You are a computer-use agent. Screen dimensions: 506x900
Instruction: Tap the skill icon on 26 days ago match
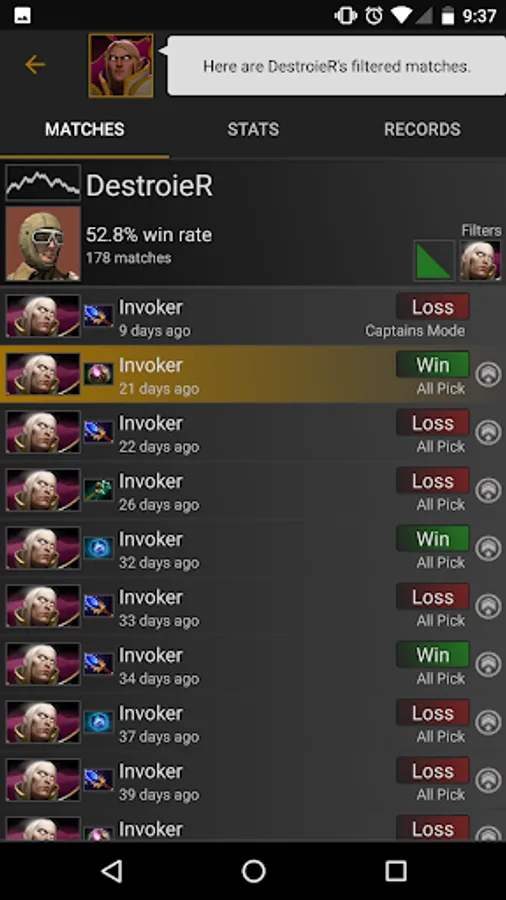99,490
